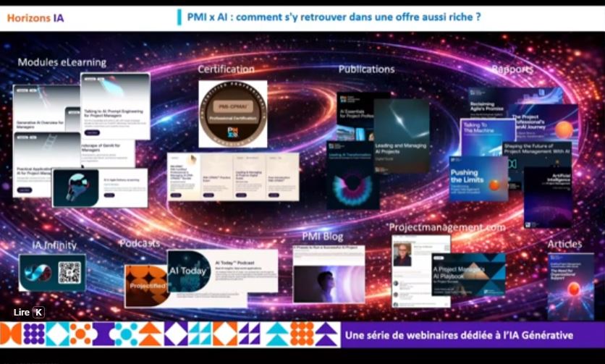Screen dimensions: 605x364
Task: Open Talking To The Machine report
Action: 487,137
